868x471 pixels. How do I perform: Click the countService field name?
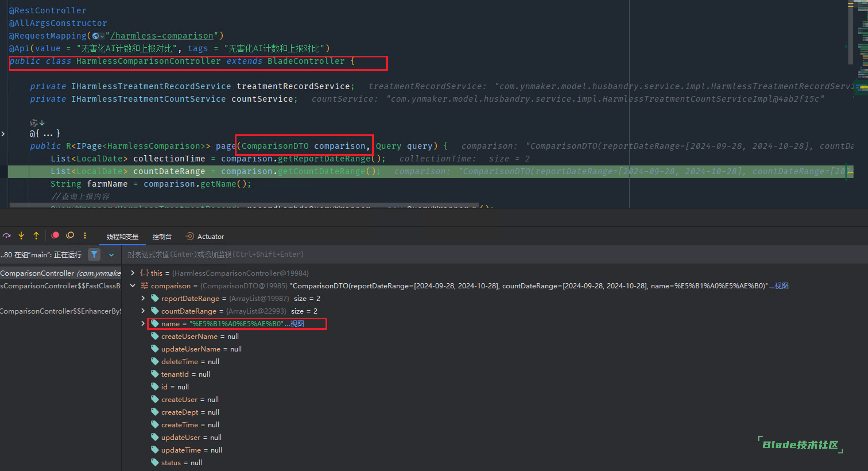[x=262, y=99]
